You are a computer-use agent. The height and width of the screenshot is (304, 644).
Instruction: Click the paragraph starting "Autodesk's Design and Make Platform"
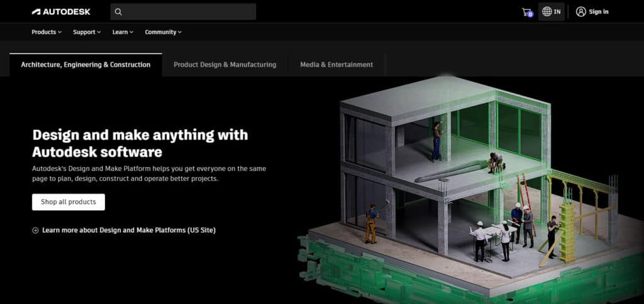click(x=149, y=174)
